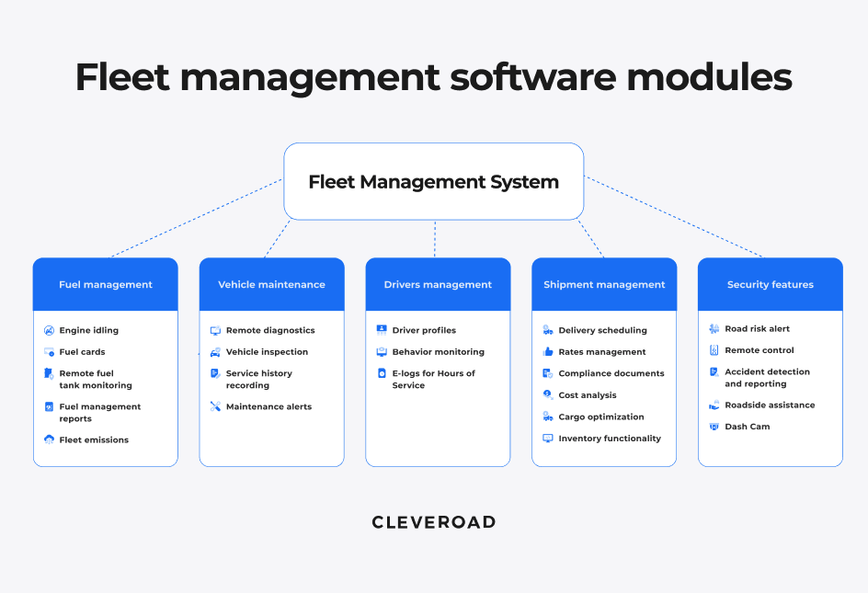868x593 pixels.
Task: Click the Engine idling text
Action: click(89, 331)
